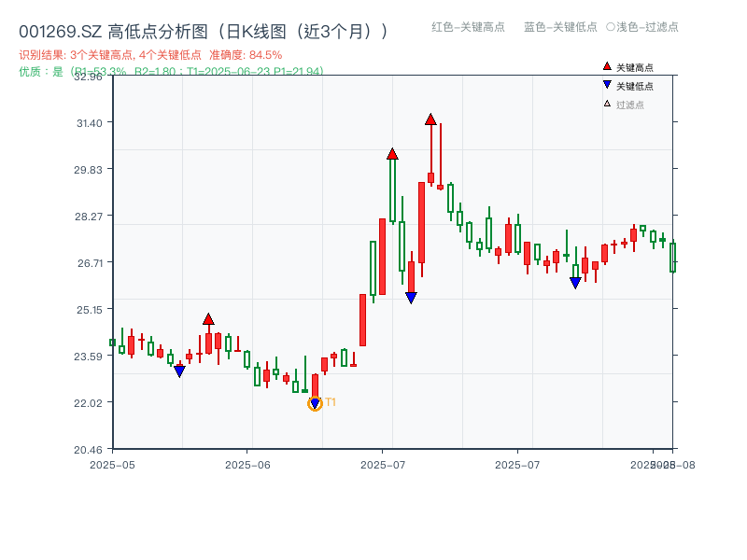Click the red triangle marker above the late-June surge

point(393,152)
